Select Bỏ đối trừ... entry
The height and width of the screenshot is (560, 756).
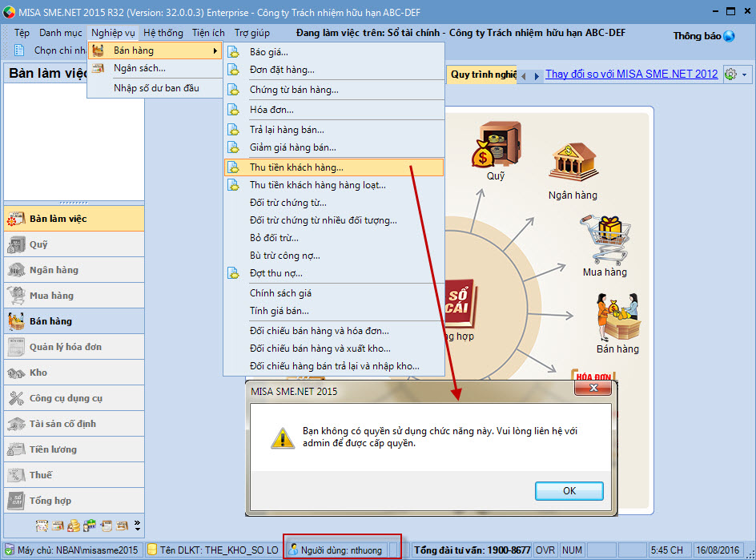pyautogui.click(x=334, y=238)
